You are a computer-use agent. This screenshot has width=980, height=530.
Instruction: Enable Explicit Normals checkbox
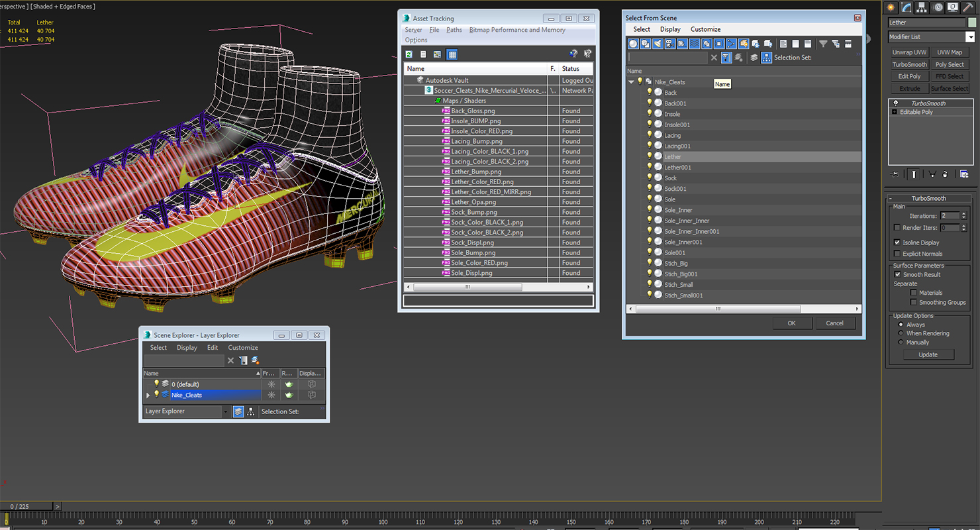tap(897, 254)
